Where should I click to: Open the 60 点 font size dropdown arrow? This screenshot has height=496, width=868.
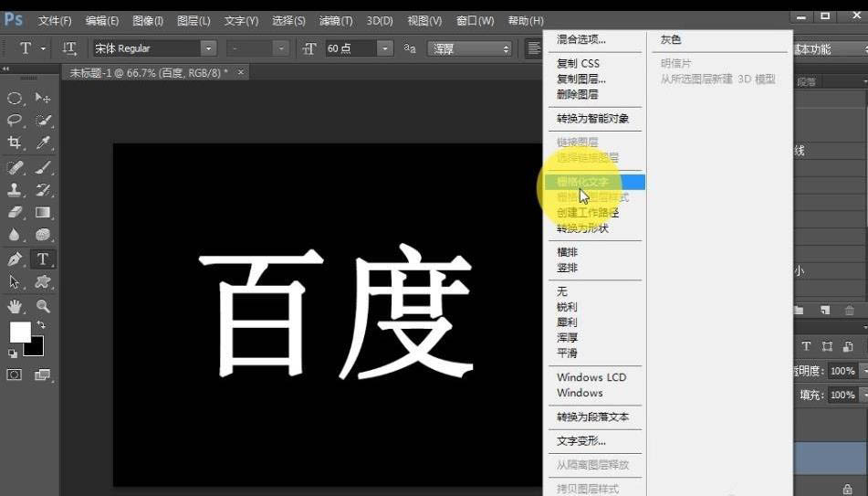coord(385,48)
